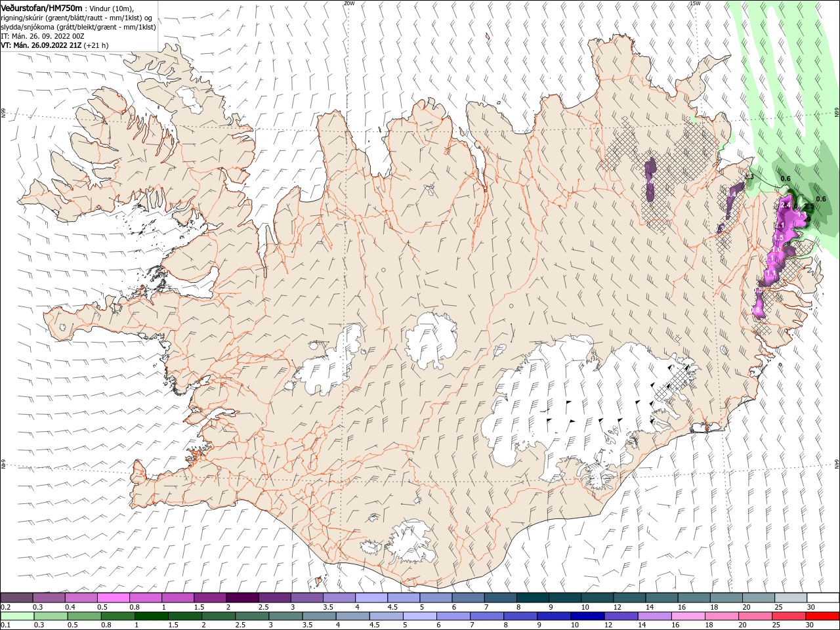Click the 'rigning/skúrir' legend description line
The image size is (840, 630).
(x=77, y=17)
